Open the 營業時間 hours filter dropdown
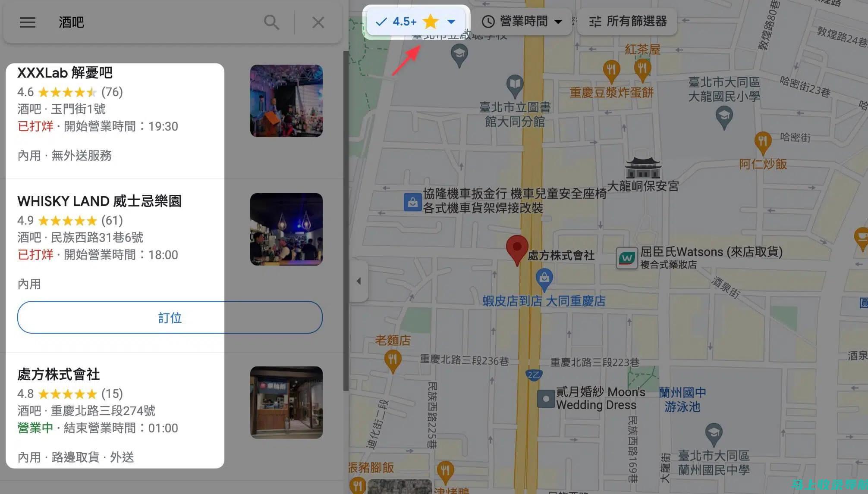 coord(522,22)
